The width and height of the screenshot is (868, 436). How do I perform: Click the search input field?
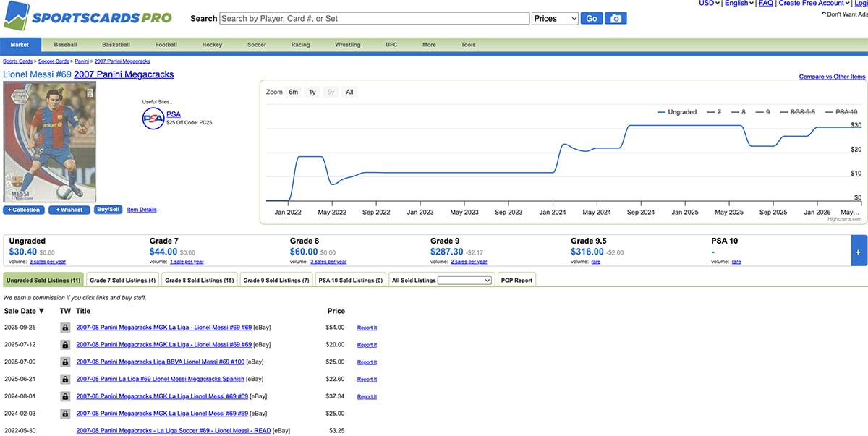click(375, 19)
